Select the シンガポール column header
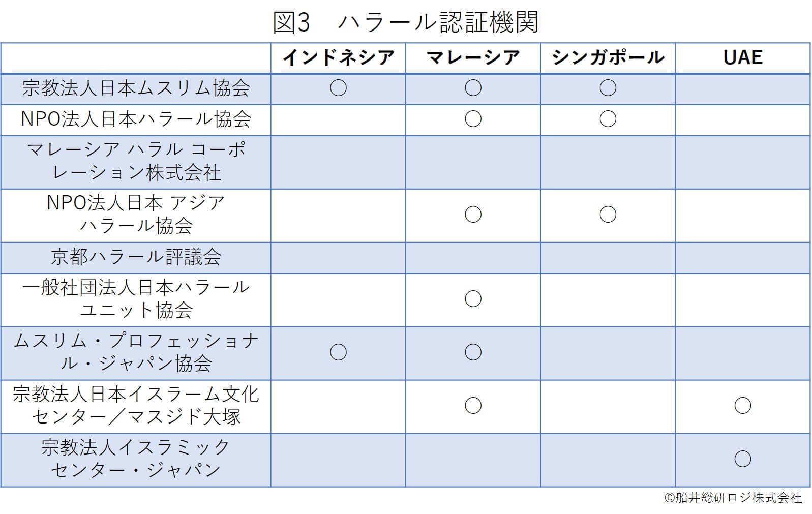 pos(608,57)
